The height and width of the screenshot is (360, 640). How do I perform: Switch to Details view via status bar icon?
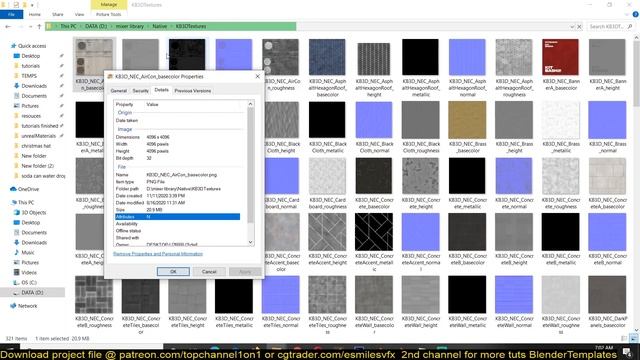[x=624, y=338]
